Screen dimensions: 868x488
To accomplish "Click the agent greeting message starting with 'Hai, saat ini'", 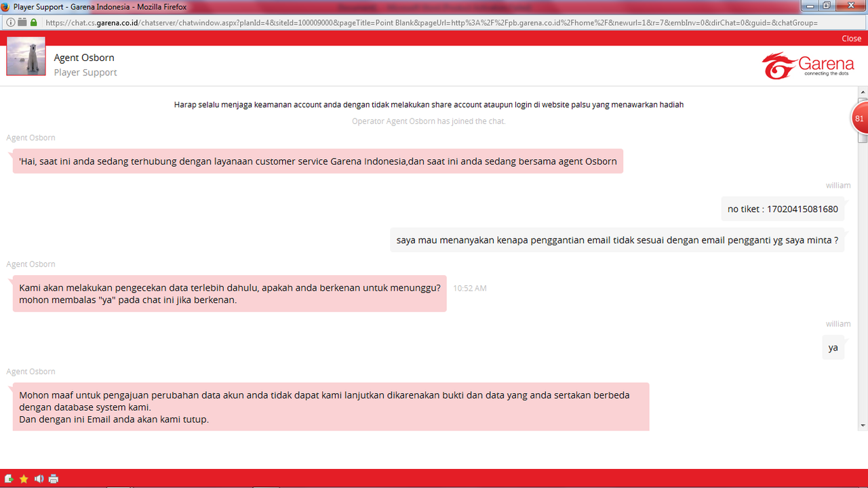I will click(317, 161).
